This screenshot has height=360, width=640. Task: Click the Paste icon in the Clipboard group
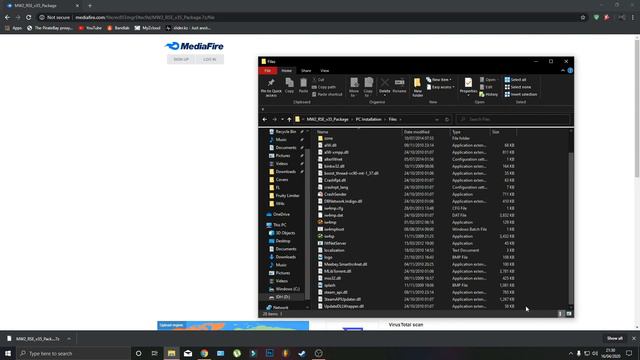pos(303,85)
